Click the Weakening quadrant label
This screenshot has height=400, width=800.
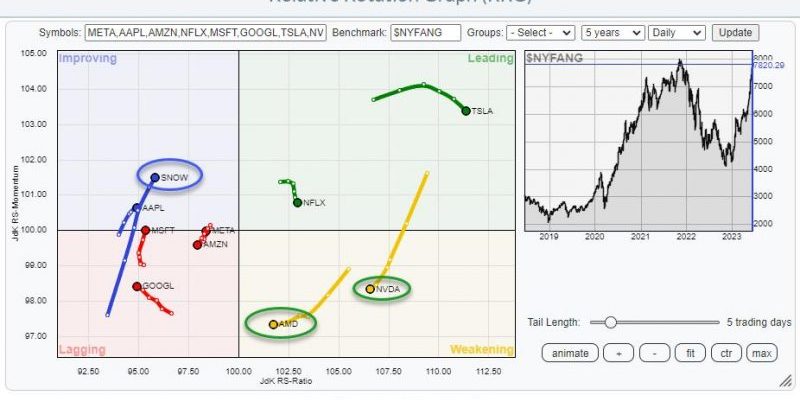point(481,349)
